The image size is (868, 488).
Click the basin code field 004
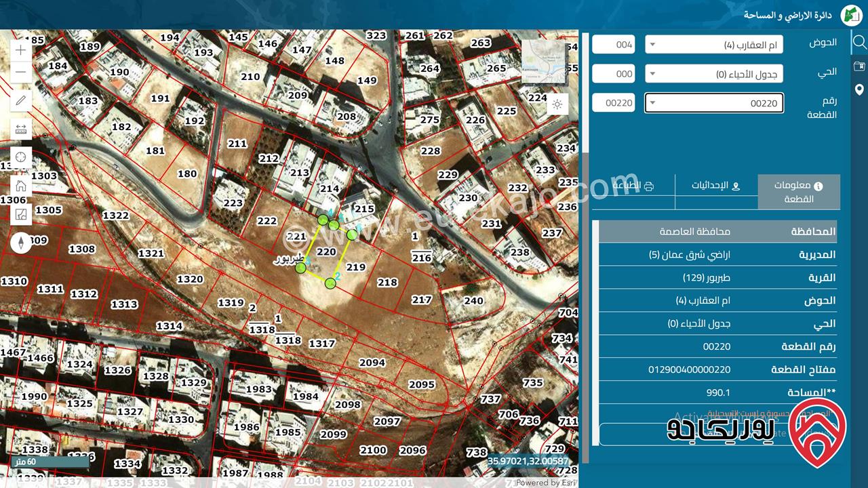613,45
